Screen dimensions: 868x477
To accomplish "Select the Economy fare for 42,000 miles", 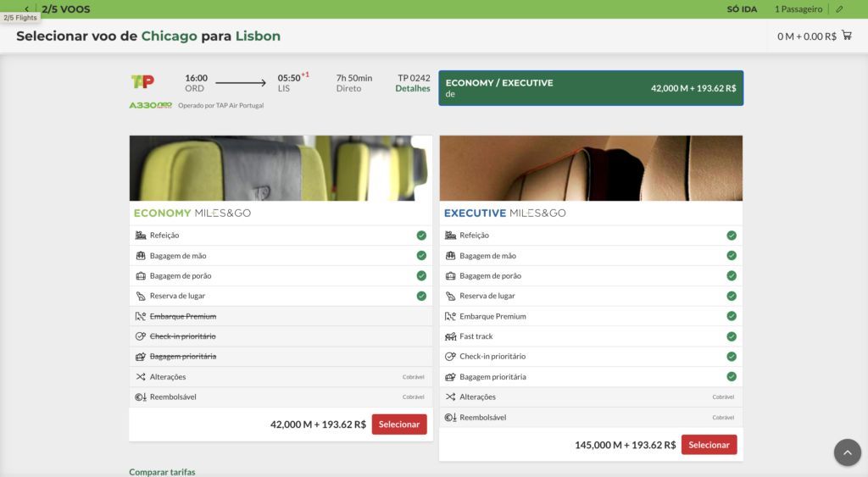I will coord(399,424).
